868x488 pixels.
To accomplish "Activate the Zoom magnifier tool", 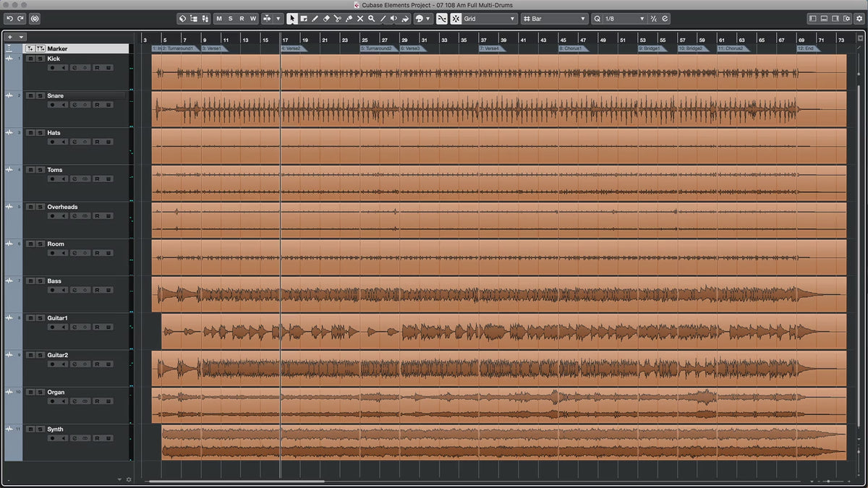I will point(371,19).
